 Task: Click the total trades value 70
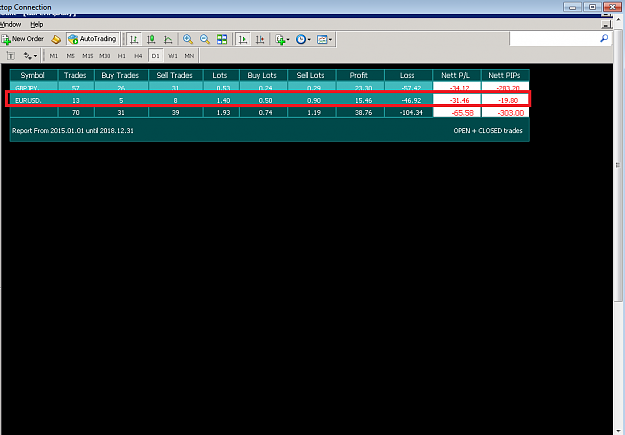point(76,113)
